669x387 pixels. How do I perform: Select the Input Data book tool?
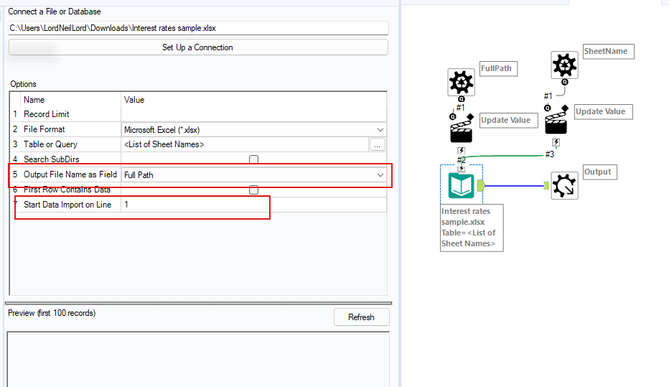tap(461, 186)
